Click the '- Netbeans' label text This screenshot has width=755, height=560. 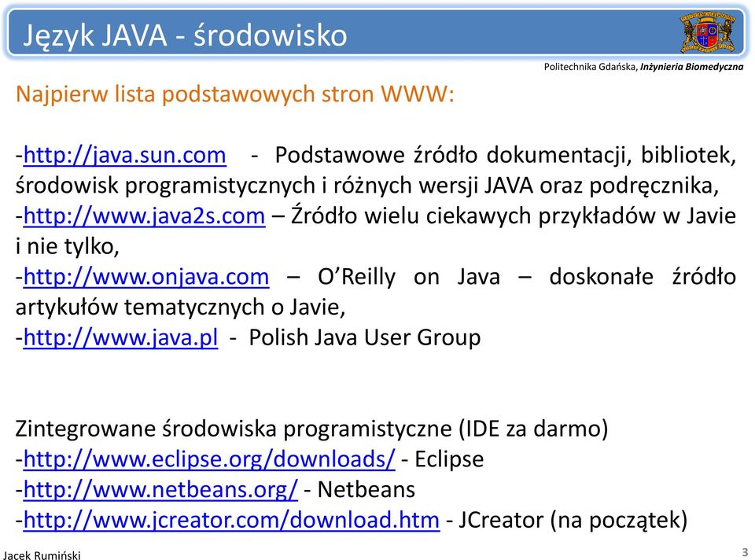coord(359,490)
